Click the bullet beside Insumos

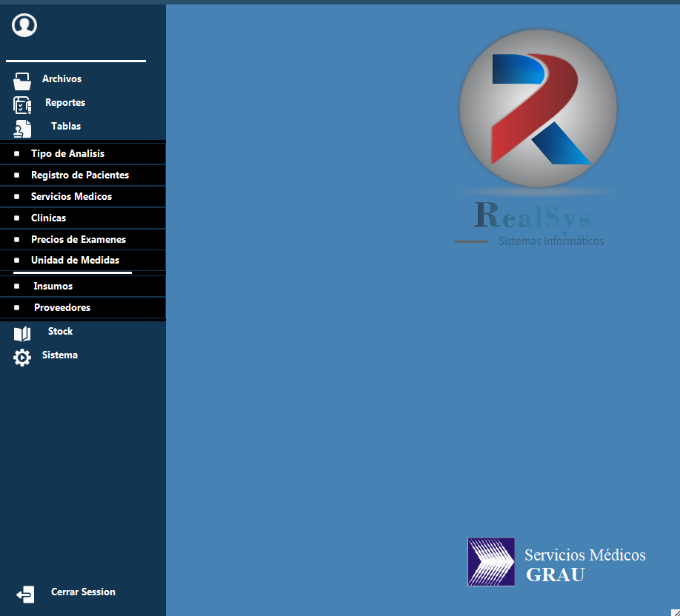click(x=16, y=287)
